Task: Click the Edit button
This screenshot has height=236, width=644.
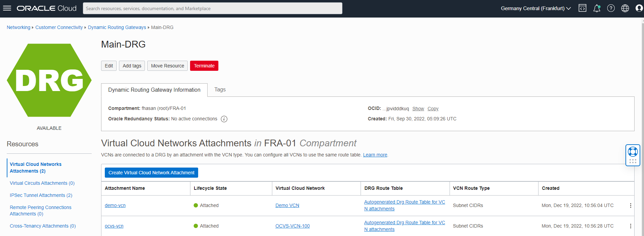Action: click(x=109, y=66)
